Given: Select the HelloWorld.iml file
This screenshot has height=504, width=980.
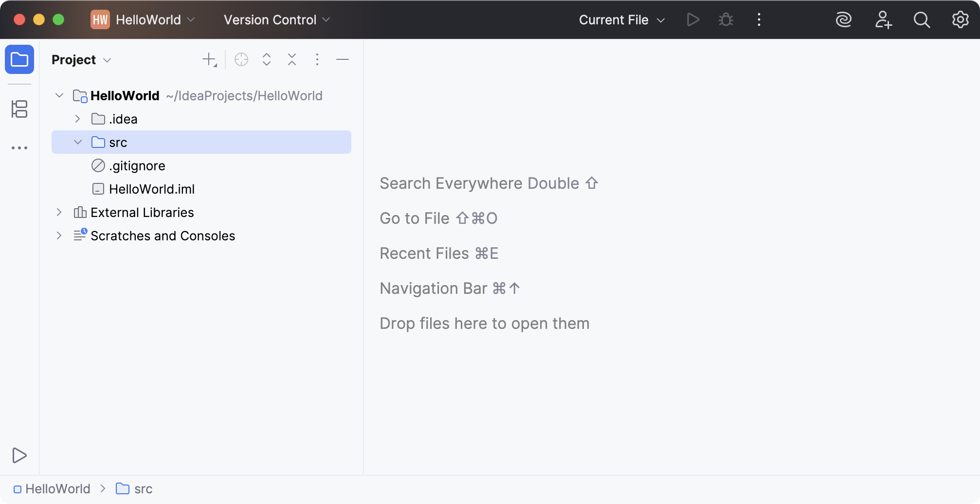Looking at the screenshot, I should [151, 189].
